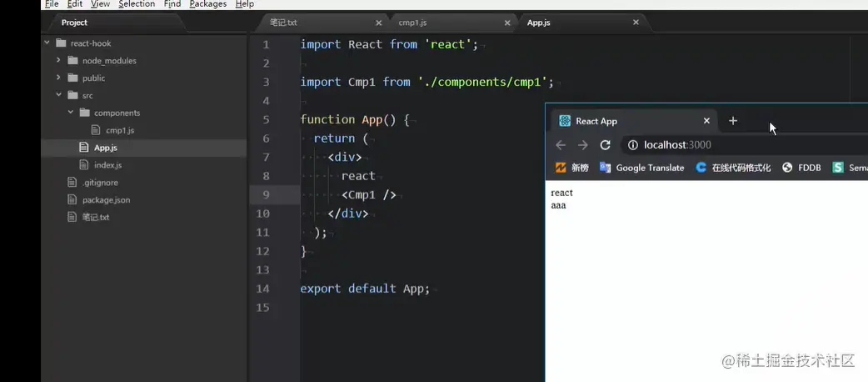Expand the node_modules folder

(58, 60)
